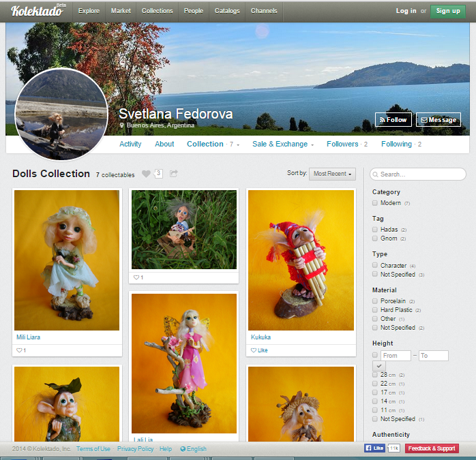
Task: Click the height From input field
Action: [x=396, y=355]
